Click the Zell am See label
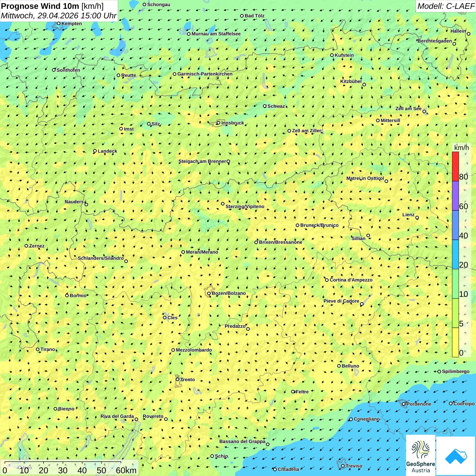 pos(408,108)
